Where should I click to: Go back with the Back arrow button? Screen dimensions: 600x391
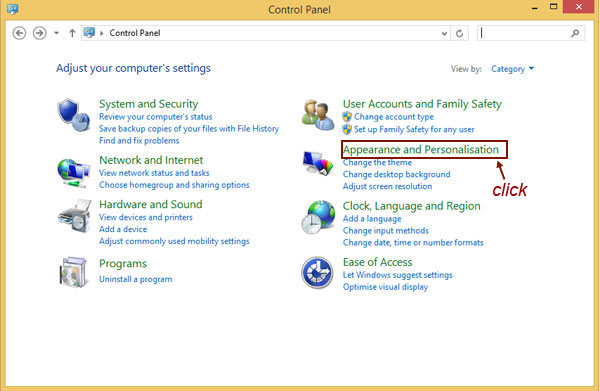point(19,33)
